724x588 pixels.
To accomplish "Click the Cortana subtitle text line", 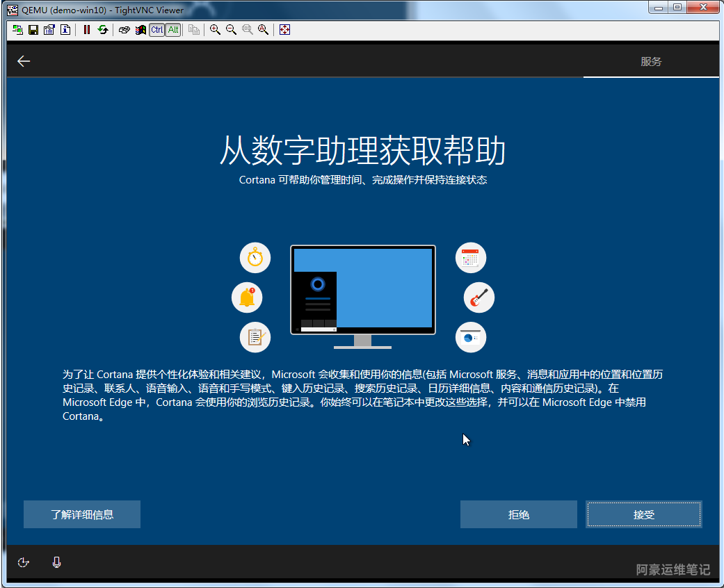I will point(363,180).
